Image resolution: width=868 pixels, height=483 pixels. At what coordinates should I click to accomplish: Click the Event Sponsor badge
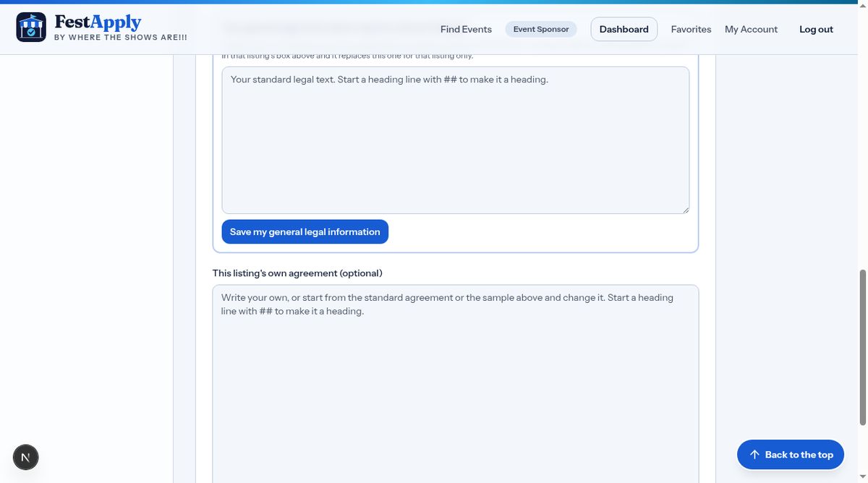click(541, 30)
